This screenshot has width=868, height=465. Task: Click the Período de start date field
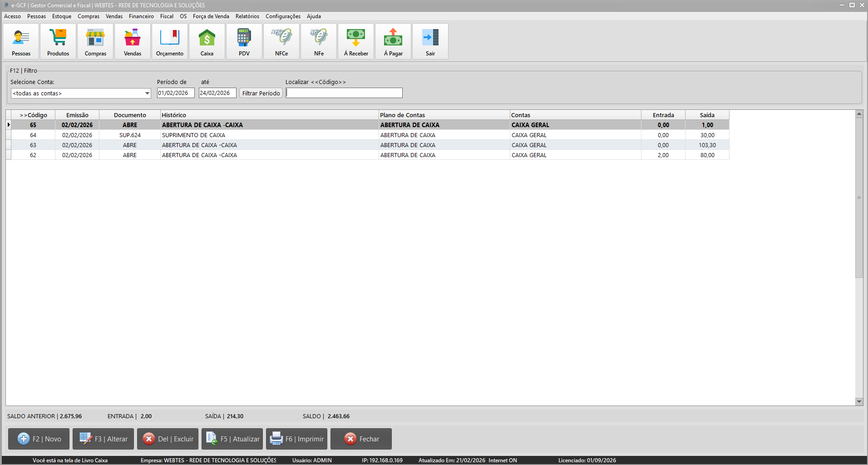click(176, 93)
